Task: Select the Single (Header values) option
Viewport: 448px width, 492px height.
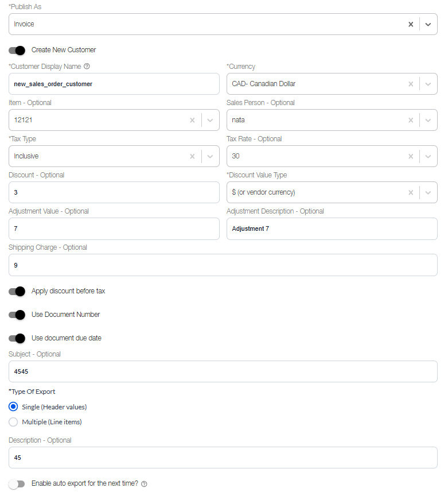Action: pyautogui.click(x=13, y=406)
